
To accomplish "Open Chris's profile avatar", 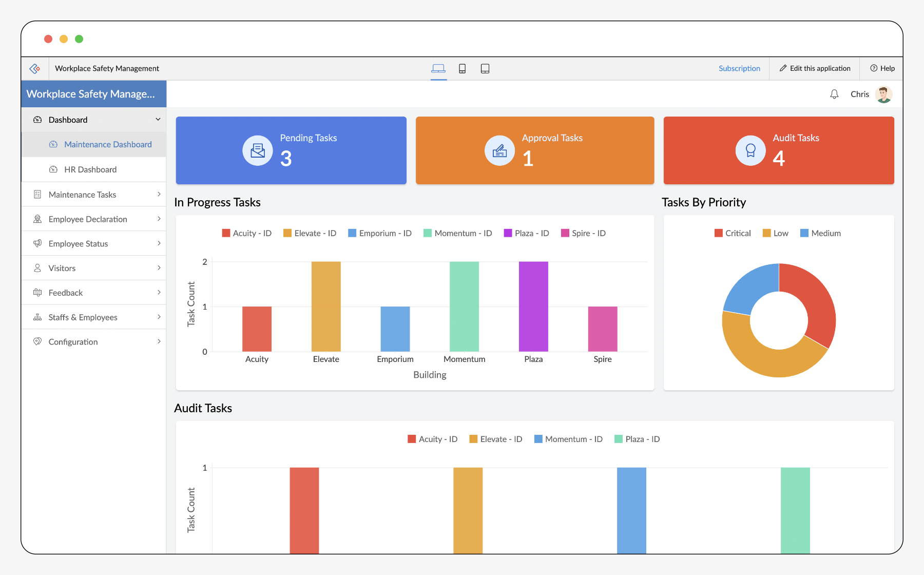I will tap(884, 94).
